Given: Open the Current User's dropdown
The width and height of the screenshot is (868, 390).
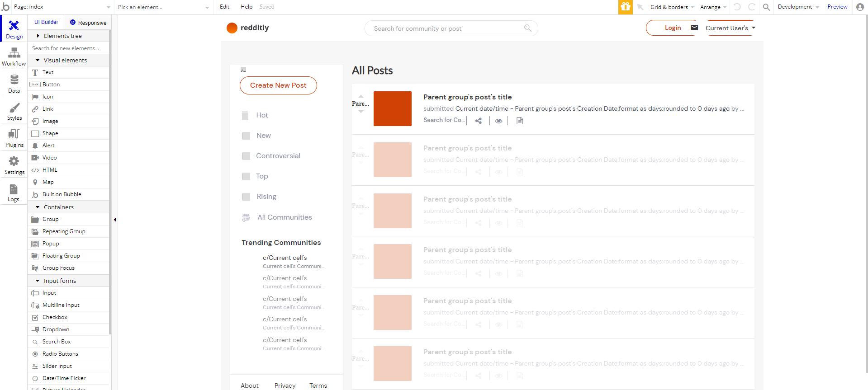Looking at the screenshot, I should [x=730, y=28].
